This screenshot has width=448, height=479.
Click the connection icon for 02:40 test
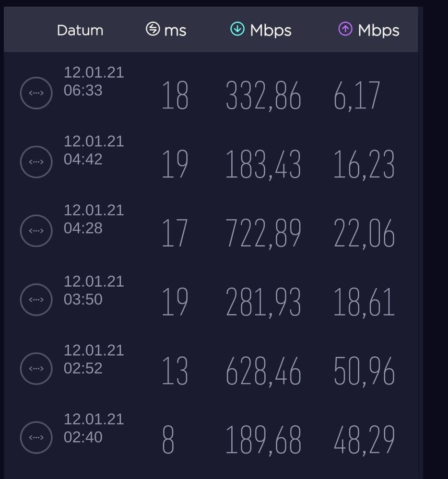point(36,437)
